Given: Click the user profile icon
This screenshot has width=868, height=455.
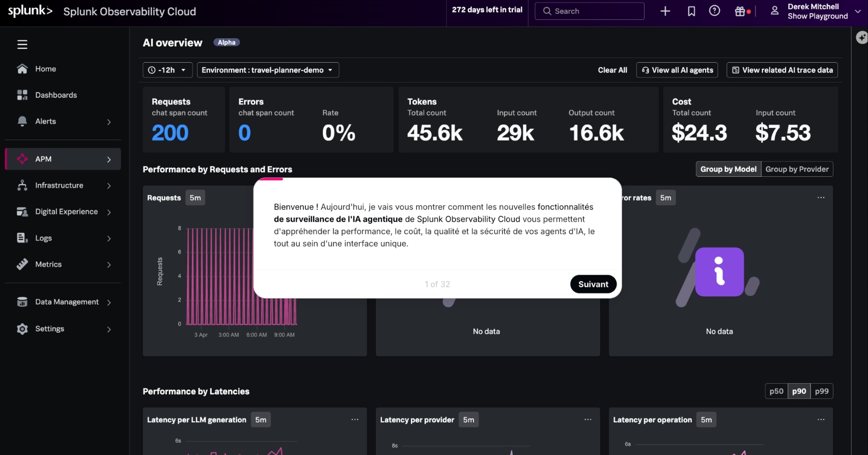Looking at the screenshot, I should pos(775,11).
